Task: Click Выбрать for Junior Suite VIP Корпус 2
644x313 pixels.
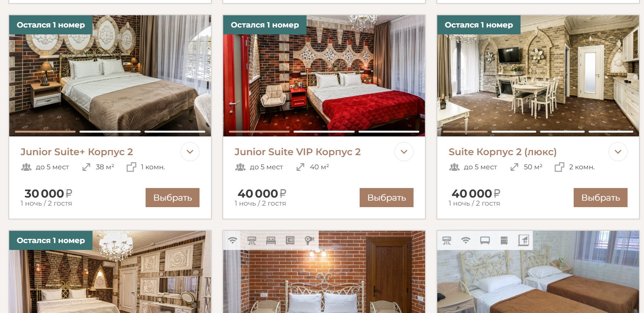Action: point(386,198)
